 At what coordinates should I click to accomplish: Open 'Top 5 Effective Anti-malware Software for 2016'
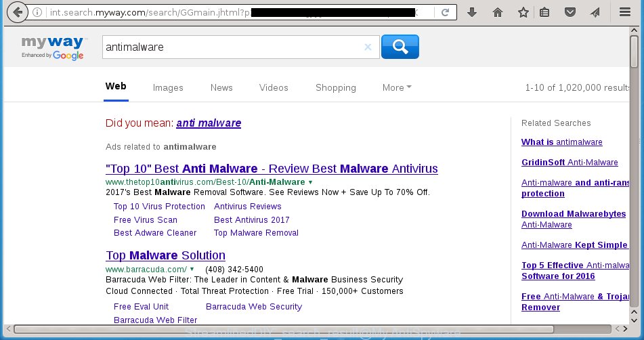pyautogui.click(x=575, y=271)
